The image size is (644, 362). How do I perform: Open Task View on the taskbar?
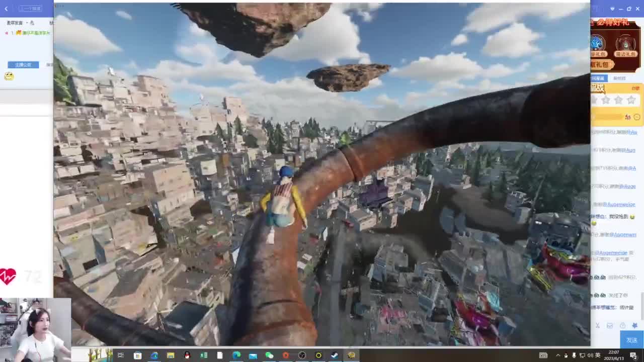(x=121, y=355)
